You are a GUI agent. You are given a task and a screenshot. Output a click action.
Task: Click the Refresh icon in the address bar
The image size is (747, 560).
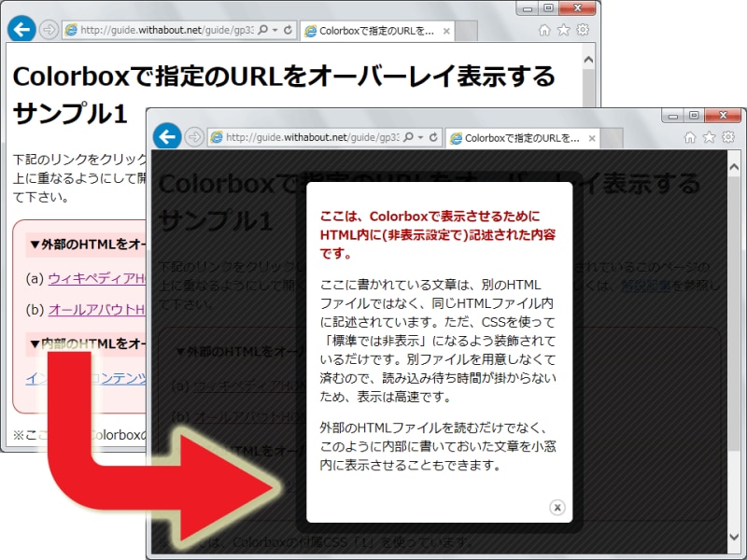434,137
